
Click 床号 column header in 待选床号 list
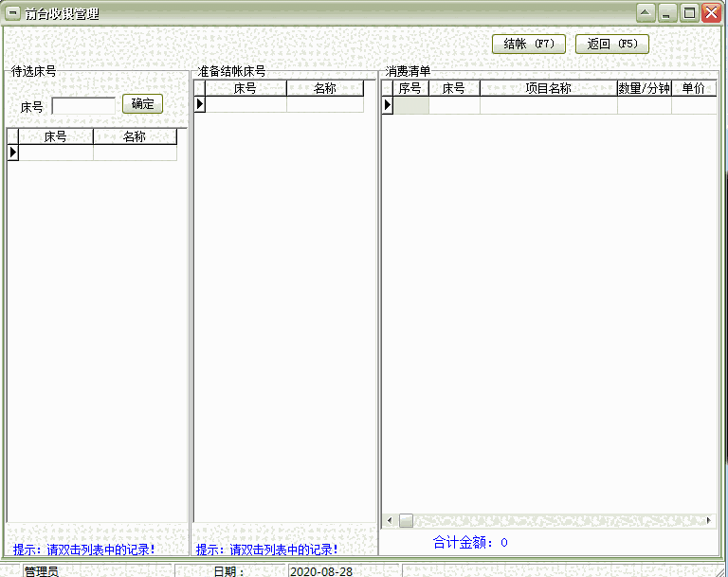pyautogui.click(x=55, y=137)
